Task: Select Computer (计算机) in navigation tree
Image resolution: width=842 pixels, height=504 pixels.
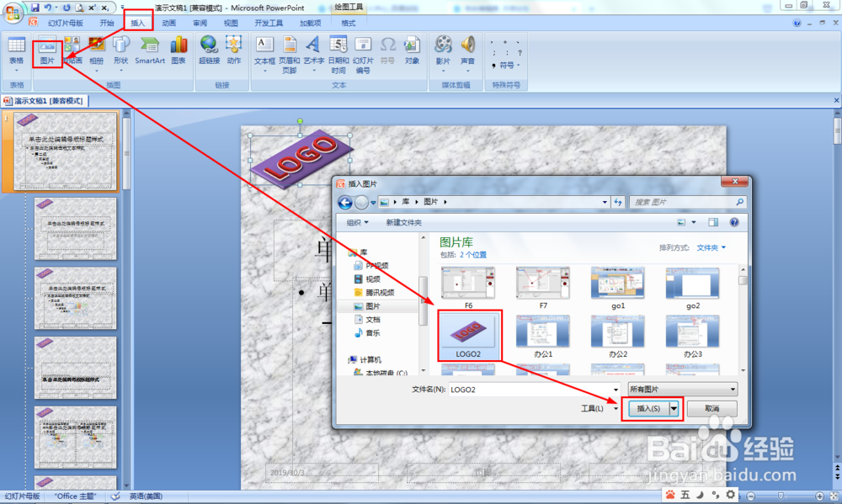Action: [365, 359]
